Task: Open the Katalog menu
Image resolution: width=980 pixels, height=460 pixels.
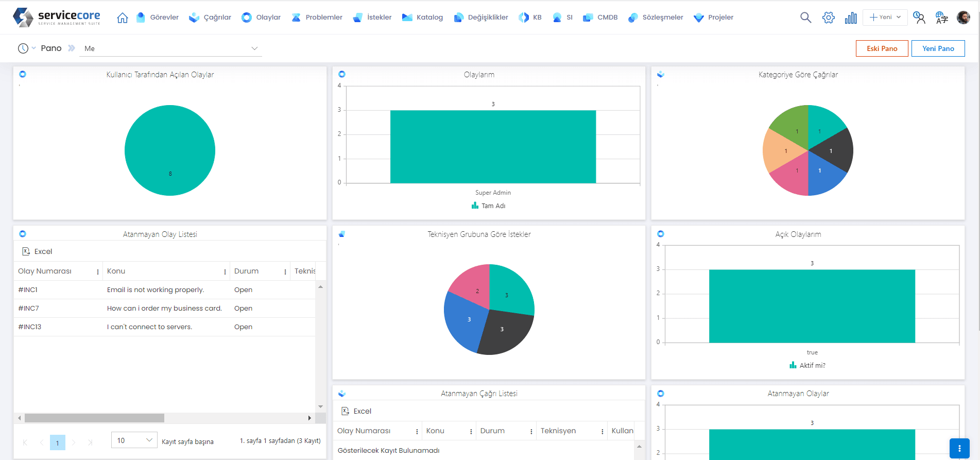Action: [422, 18]
